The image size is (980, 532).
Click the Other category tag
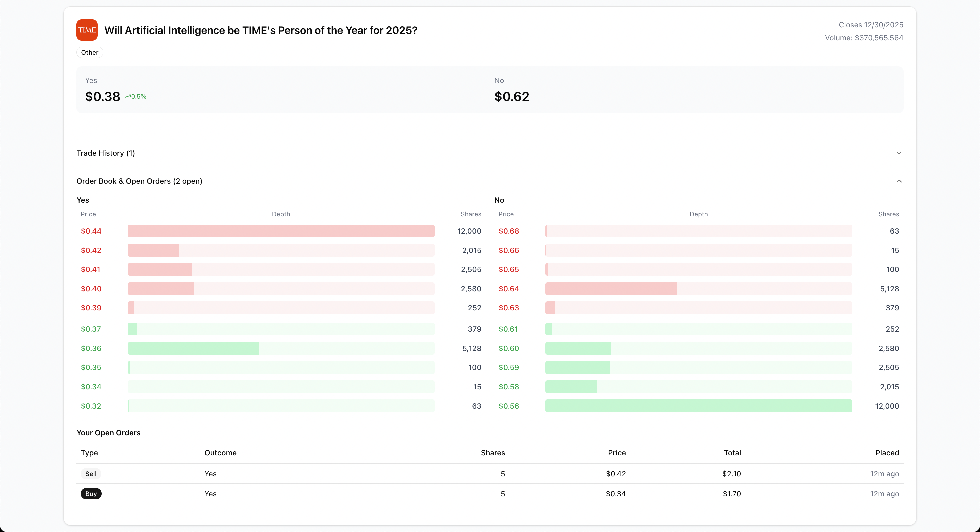pyautogui.click(x=90, y=53)
